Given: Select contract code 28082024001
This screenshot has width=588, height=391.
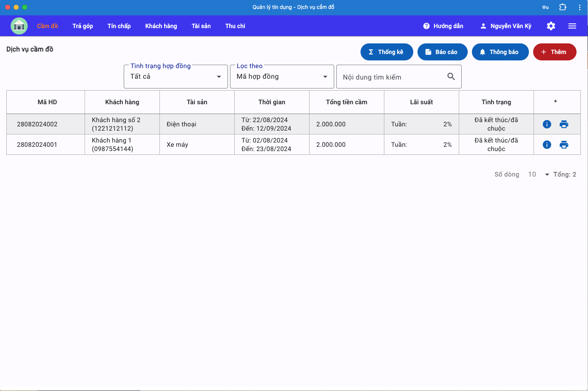Looking at the screenshot, I should [x=37, y=145].
